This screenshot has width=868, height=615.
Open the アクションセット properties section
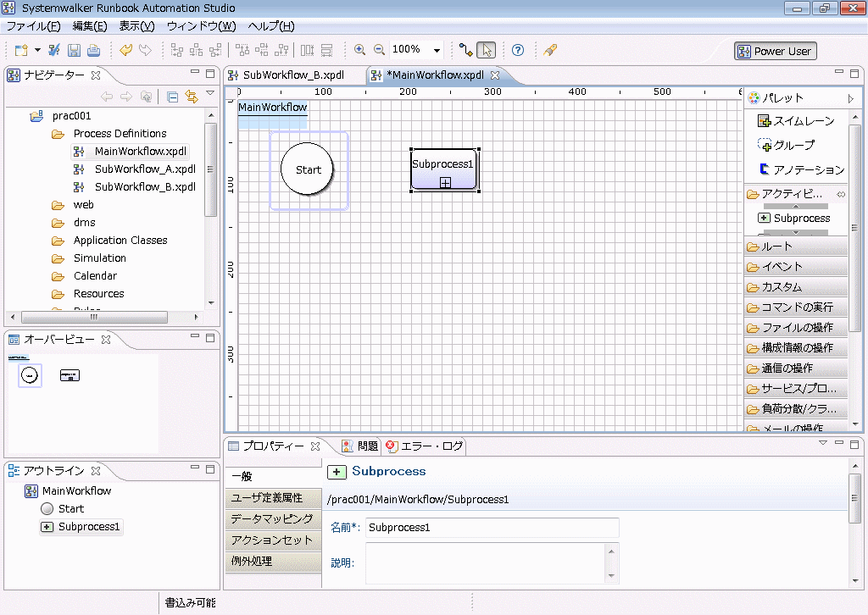click(x=274, y=540)
